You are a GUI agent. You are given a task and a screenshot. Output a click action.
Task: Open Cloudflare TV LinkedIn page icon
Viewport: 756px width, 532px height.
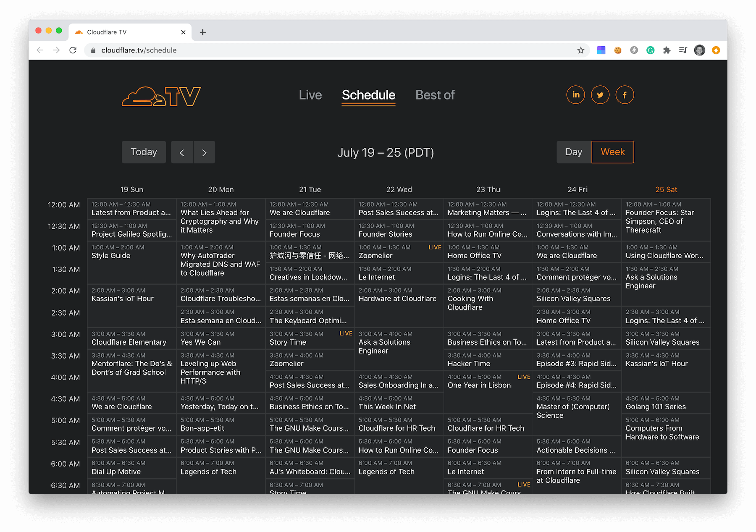pyautogui.click(x=575, y=95)
